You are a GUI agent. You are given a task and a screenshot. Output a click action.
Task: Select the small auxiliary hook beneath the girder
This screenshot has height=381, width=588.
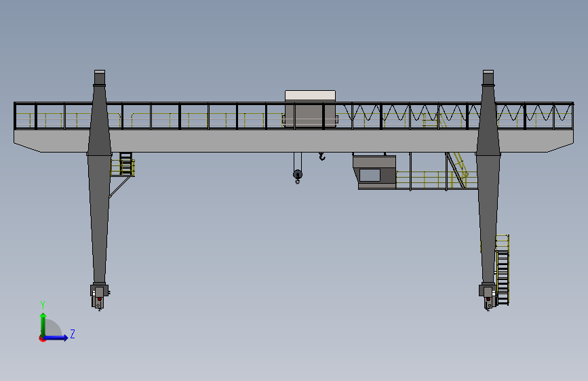(322, 157)
